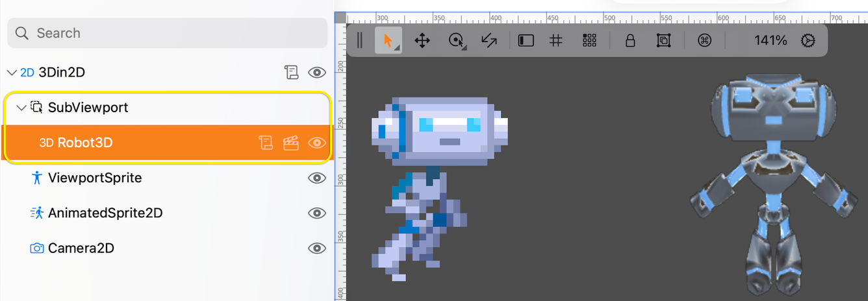Click the 2D node type icon of 3Din2D
The width and height of the screenshot is (868, 301).
[27, 73]
